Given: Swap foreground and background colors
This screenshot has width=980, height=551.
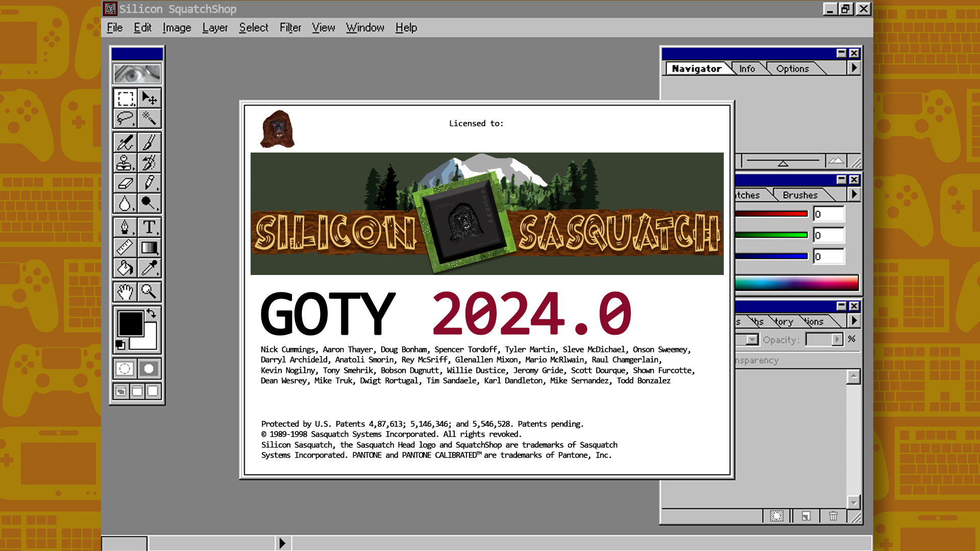Looking at the screenshot, I should [152, 313].
